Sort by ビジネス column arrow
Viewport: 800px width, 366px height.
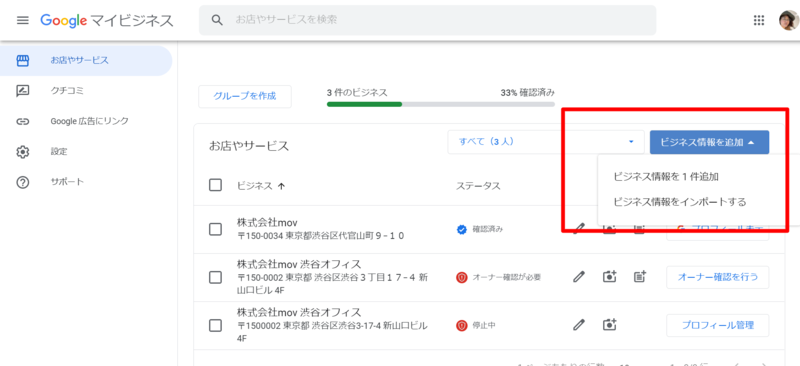tap(281, 186)
